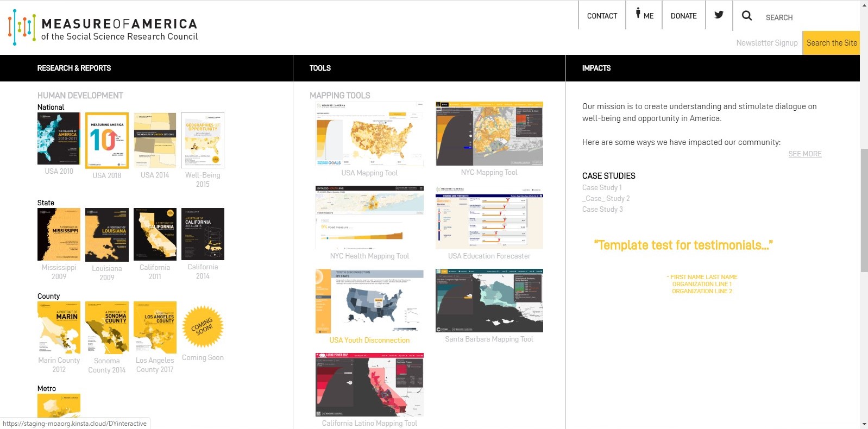Open the USA 2018 report cover
This screenshot has height=429, width=868.
click(x=107, y=141)
